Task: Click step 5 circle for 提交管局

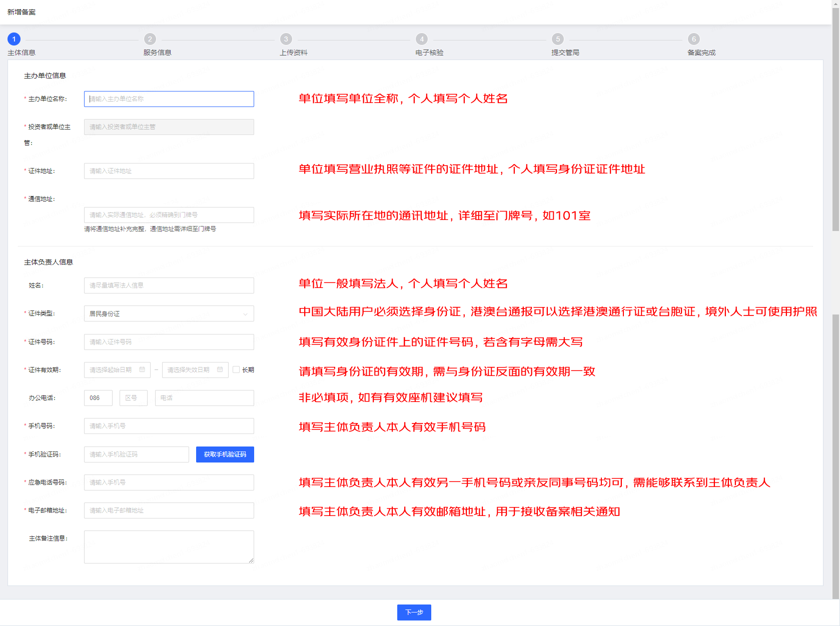Action: point(558,39)
